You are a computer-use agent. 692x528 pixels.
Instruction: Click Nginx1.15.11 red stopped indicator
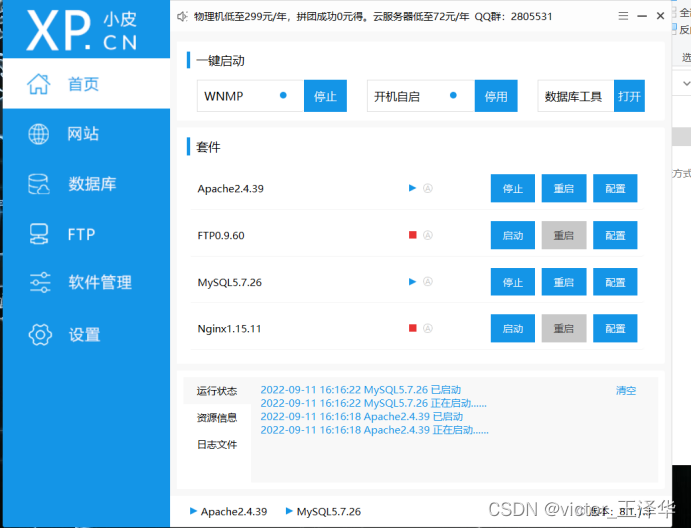point(413,328)
